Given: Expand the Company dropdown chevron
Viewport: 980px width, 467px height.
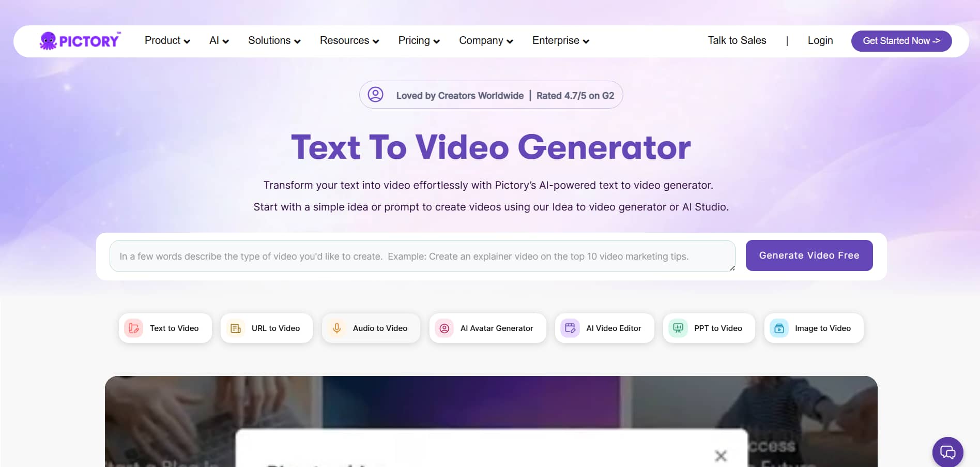Looking at the screenshot, I should point(510,41).
